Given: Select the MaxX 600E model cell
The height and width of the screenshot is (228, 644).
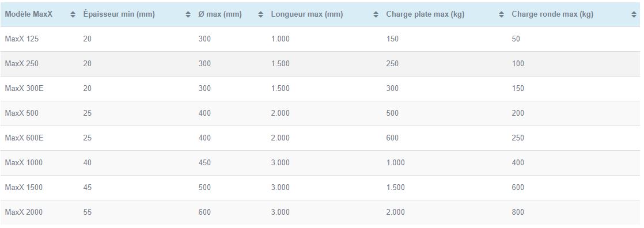Looking at the screenshot, I should (24, 138).
